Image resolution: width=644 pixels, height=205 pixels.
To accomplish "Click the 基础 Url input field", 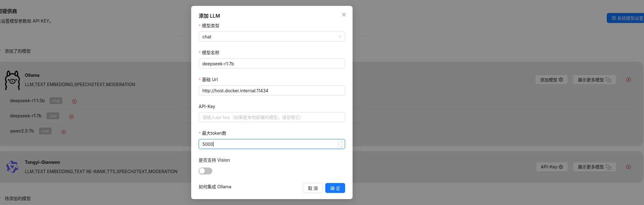I will pyautogui.click(x=272, y=90).
